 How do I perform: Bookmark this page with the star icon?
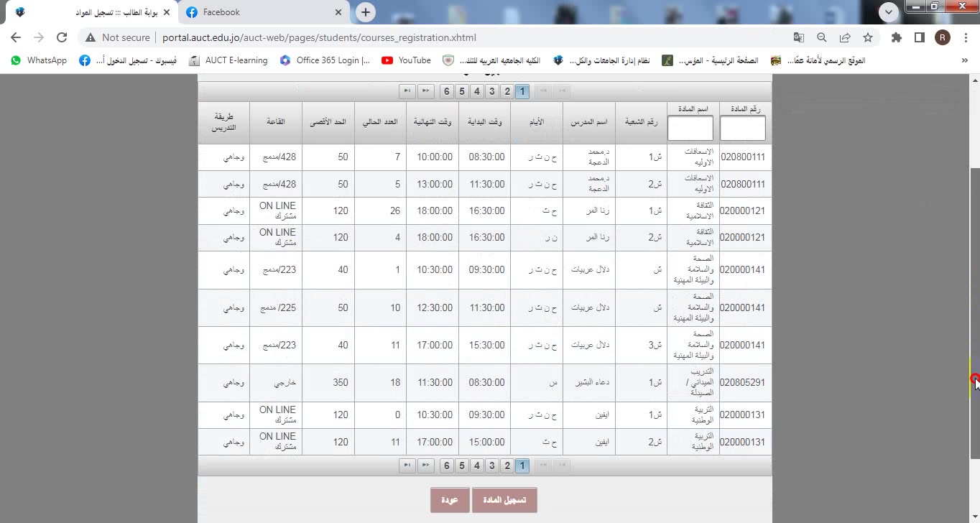point(868,37)
